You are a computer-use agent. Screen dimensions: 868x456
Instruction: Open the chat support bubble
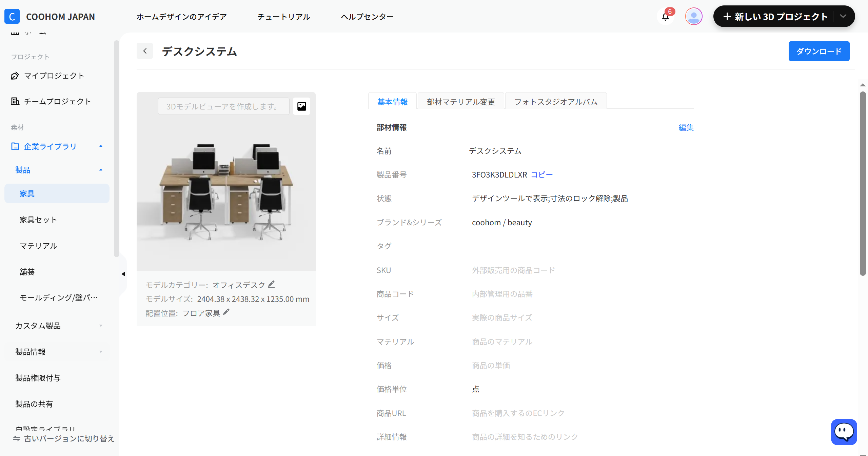(844, 432)
